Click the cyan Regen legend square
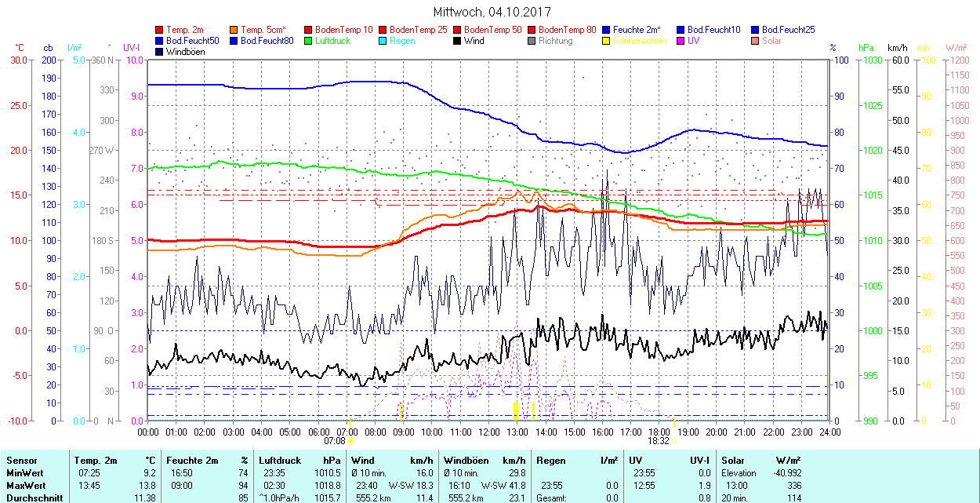Screen dimensions: 980x503 (x=383, y=41)
